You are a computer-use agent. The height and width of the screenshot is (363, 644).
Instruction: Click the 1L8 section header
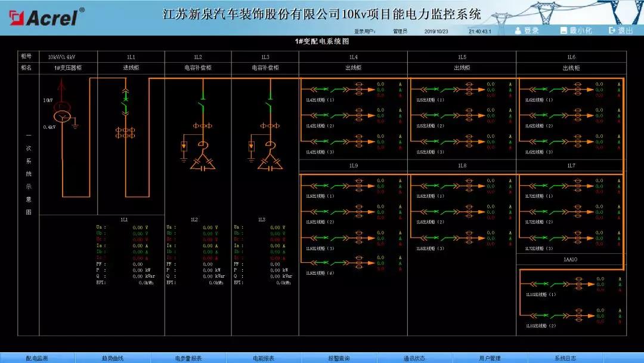(x=462, y=165)
